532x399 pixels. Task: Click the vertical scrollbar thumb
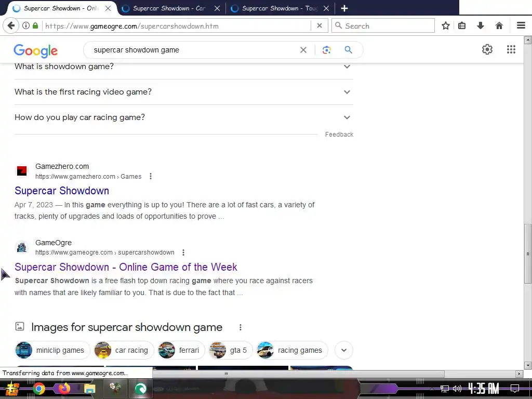(x=528, y=254)
